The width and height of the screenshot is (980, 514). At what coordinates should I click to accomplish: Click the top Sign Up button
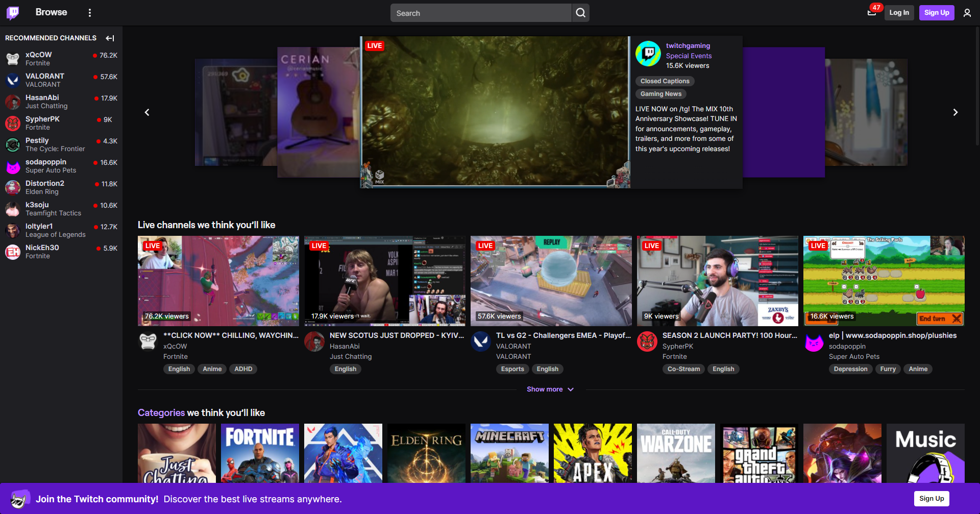click(x=937, y=13)
